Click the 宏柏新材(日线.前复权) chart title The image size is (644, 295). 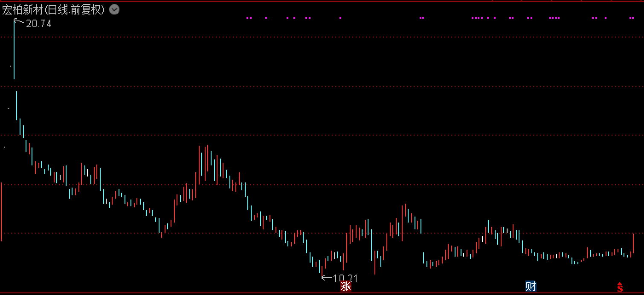point(53,10)
